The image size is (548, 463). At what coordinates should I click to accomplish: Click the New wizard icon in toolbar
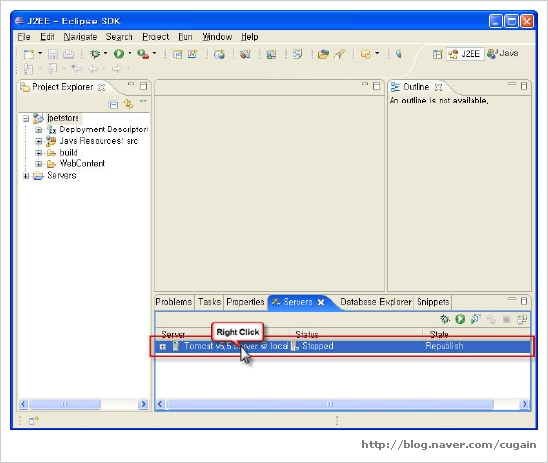click(x=29, y=54)
